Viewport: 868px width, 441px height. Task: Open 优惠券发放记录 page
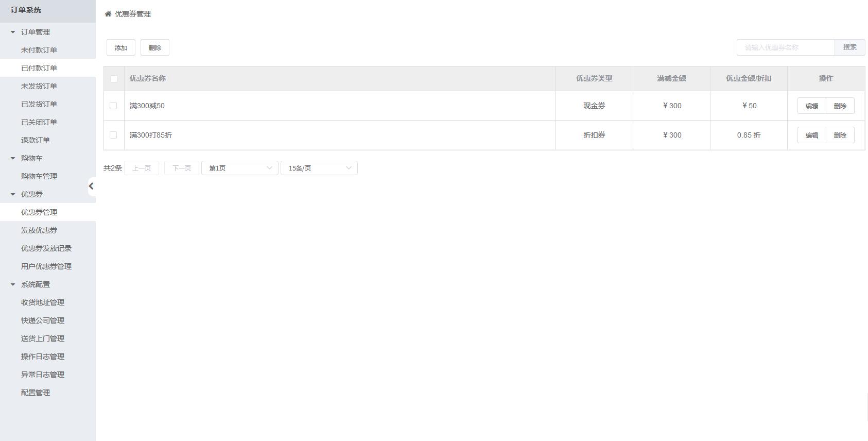tap(48, 248)
